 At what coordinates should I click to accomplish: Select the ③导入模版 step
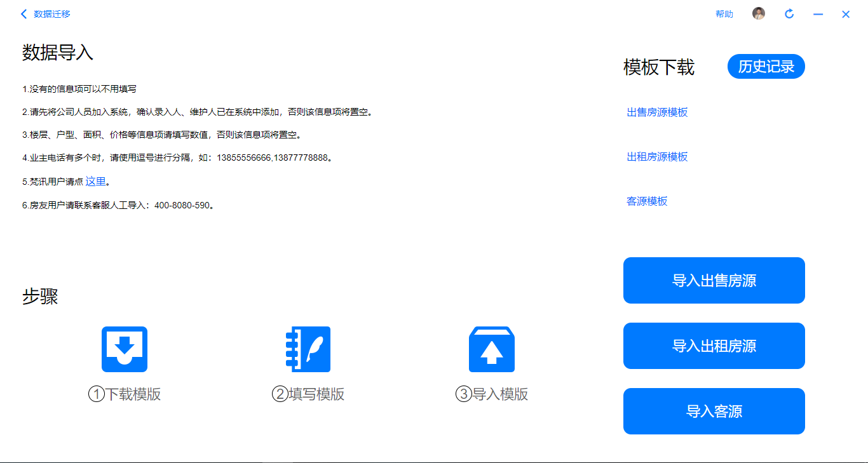(x=492, y=394)
